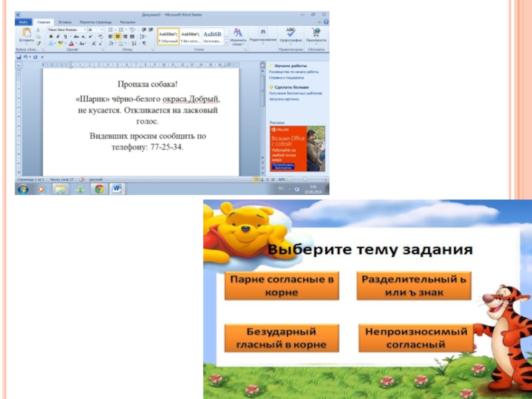The image size is (532, 399).
Task: Click the Undo arrow icon
Action: point(25,57)
